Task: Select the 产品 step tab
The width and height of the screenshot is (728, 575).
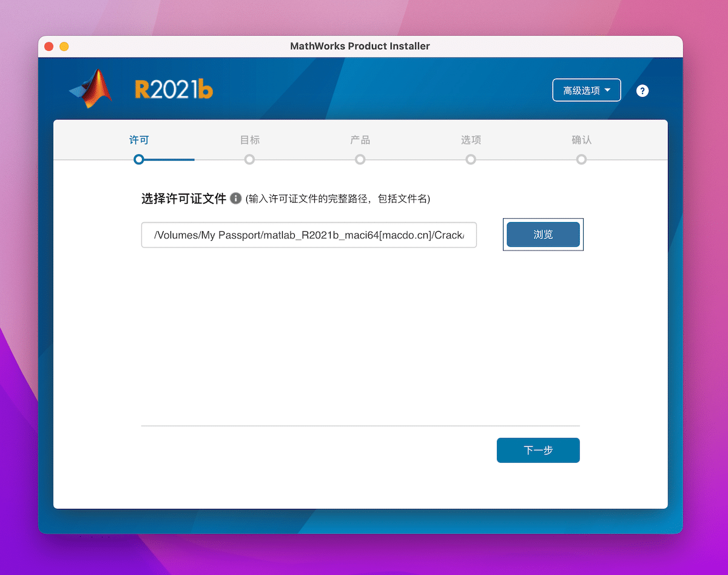Action: (360, 140)
